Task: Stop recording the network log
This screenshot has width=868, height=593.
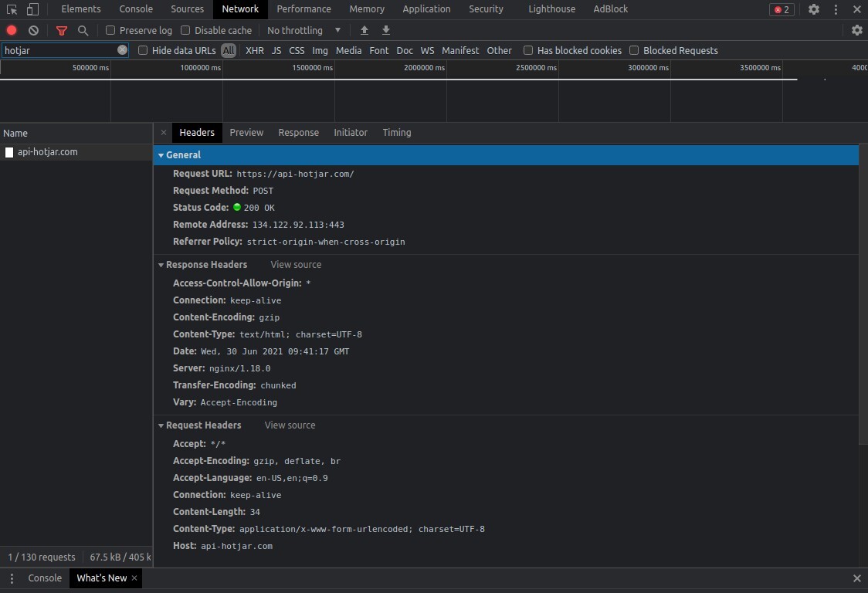Action: tap(12, 30)
